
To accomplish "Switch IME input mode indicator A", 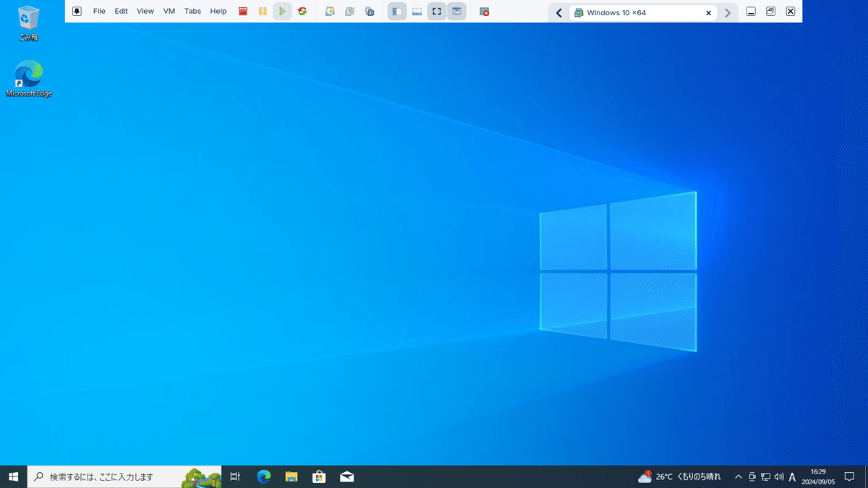I will point(792,476).
